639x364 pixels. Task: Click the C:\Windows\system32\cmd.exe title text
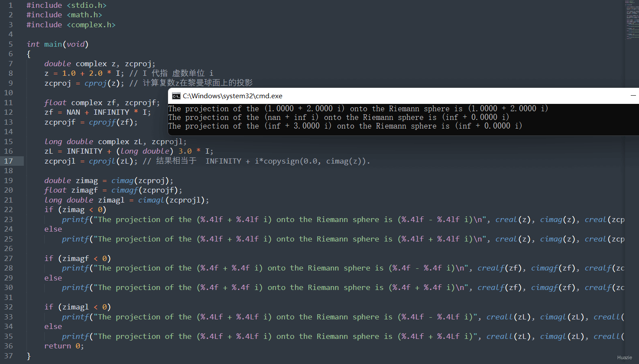(x=233, y=96)
